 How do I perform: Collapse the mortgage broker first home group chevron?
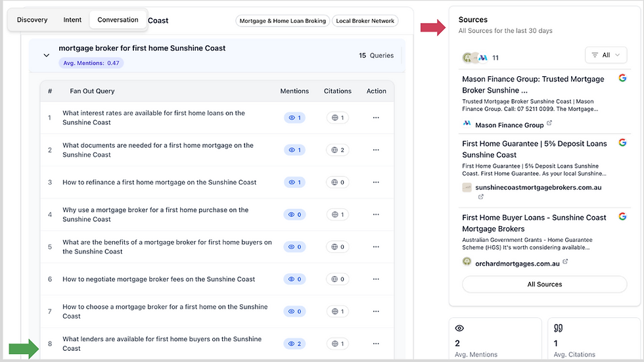(x=47, y=55)
